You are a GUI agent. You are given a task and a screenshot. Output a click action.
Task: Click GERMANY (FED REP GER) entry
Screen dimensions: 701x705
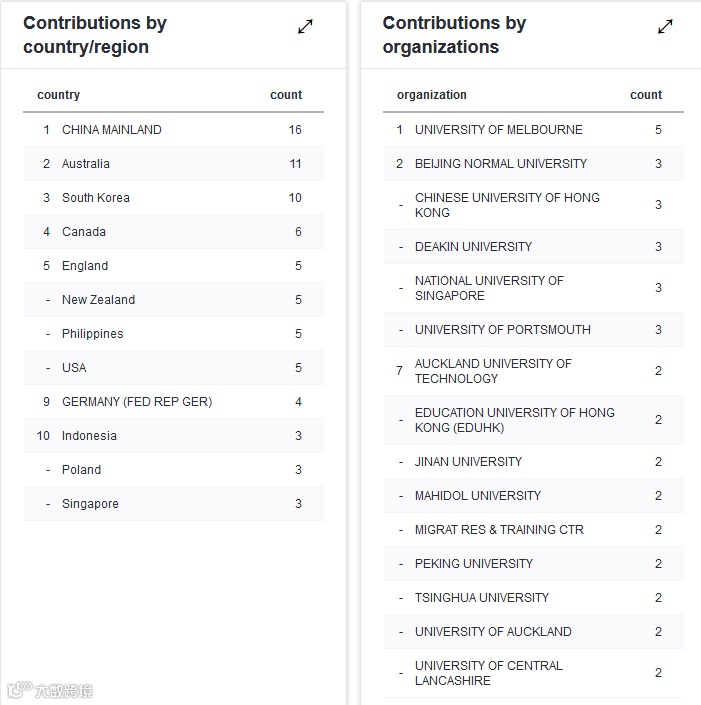click(x=137, y=402)
